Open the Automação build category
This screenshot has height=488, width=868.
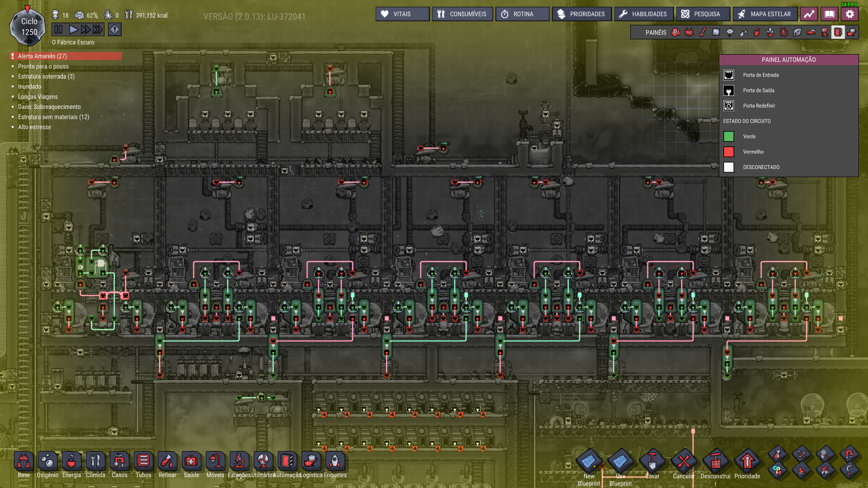[x=287, y=462]
